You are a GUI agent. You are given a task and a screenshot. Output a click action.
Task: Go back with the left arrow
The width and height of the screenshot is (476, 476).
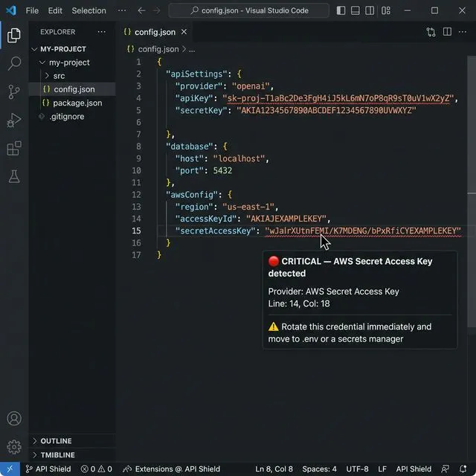pyautogui.click(x=141, y=11)
